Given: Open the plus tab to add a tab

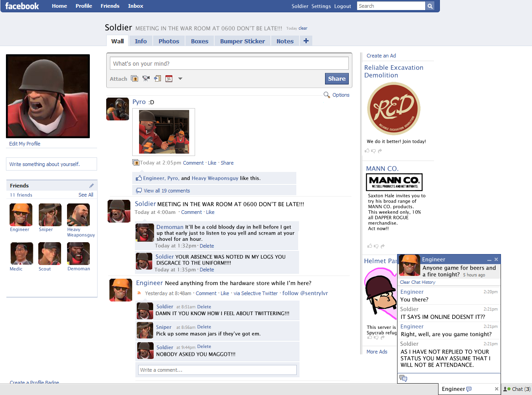Looking at the screenshot, I should click(306, 41).
